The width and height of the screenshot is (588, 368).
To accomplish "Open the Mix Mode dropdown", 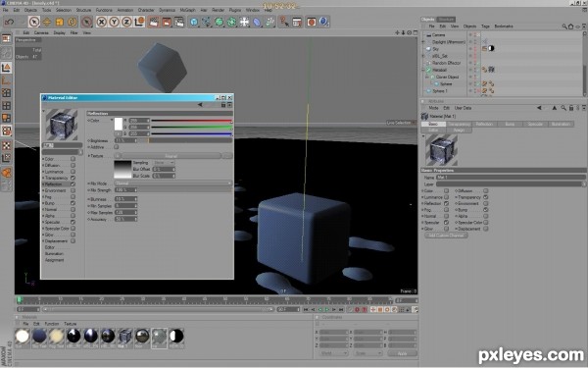I will [172, 184].
